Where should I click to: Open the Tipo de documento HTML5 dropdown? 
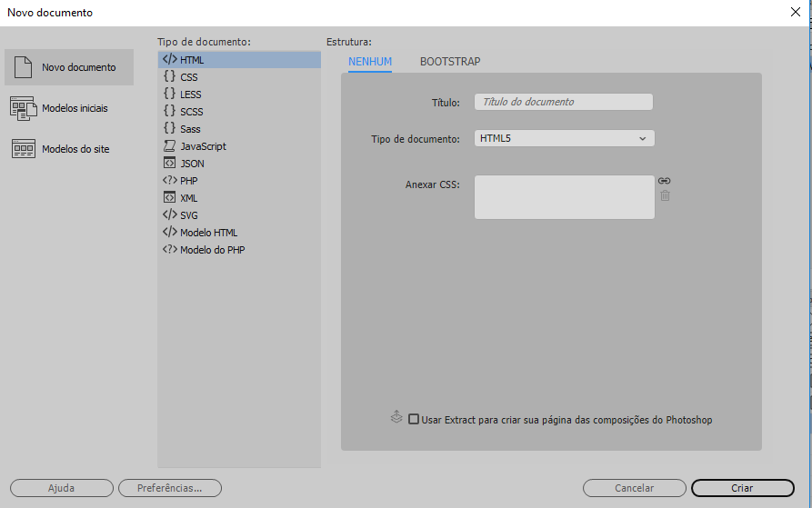(565, 138)
